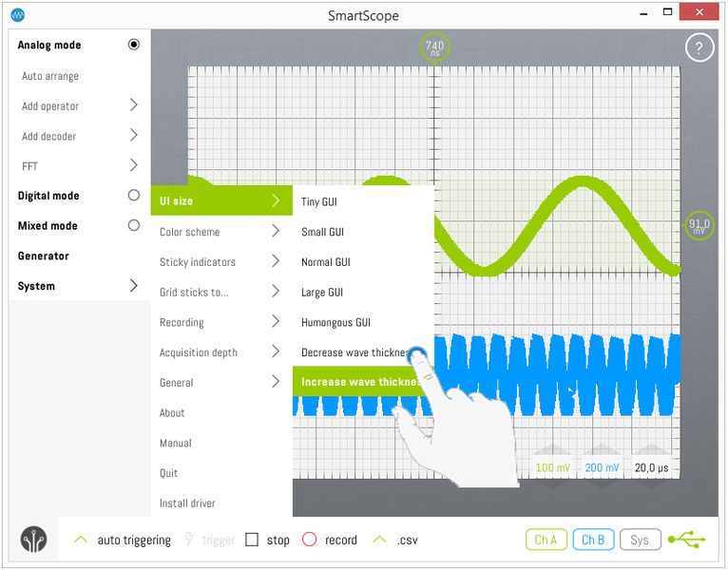Toggle the Ch B channel button
The height and width of the screenshot is (570, 728).
click(592, 540)
